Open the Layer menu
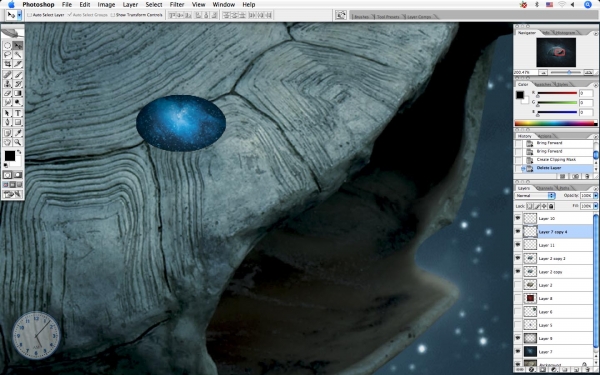Screen dimensions: 600x375 [130, 5]
